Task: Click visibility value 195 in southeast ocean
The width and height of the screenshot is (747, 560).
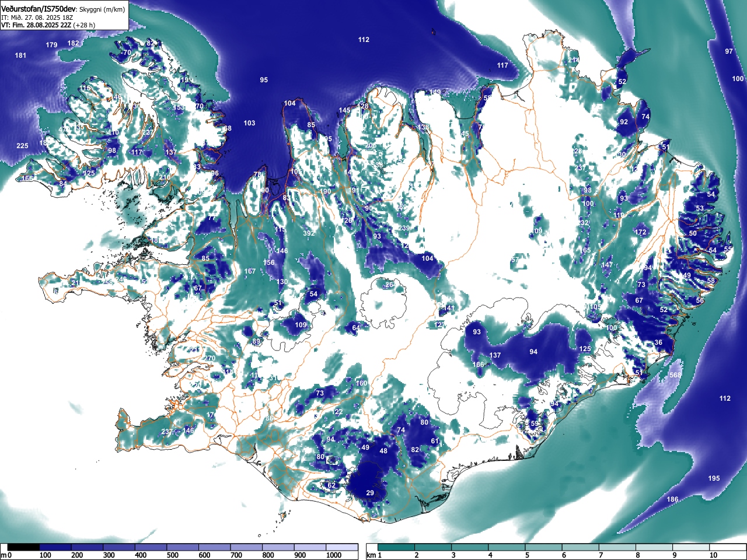Action: [x=714, y=478]
